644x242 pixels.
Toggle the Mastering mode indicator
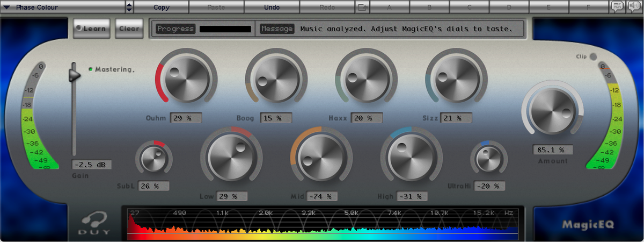(91, 69)
